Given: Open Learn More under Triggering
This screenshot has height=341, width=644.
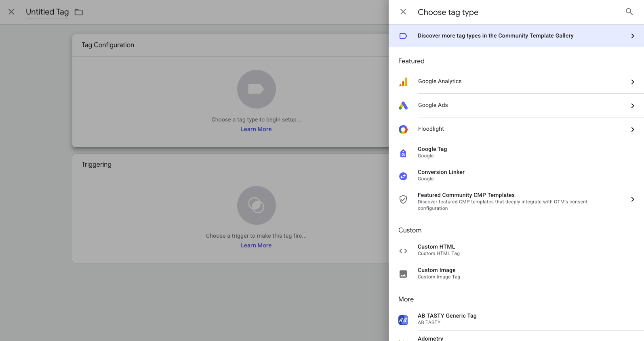Looking at the screenshot, I should coord(256,245).
